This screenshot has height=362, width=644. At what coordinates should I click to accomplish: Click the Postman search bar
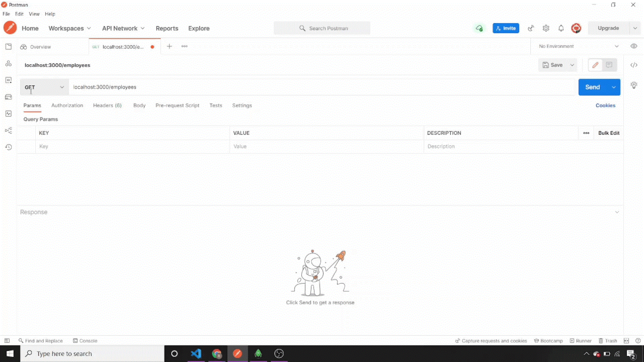pos(322,28)
